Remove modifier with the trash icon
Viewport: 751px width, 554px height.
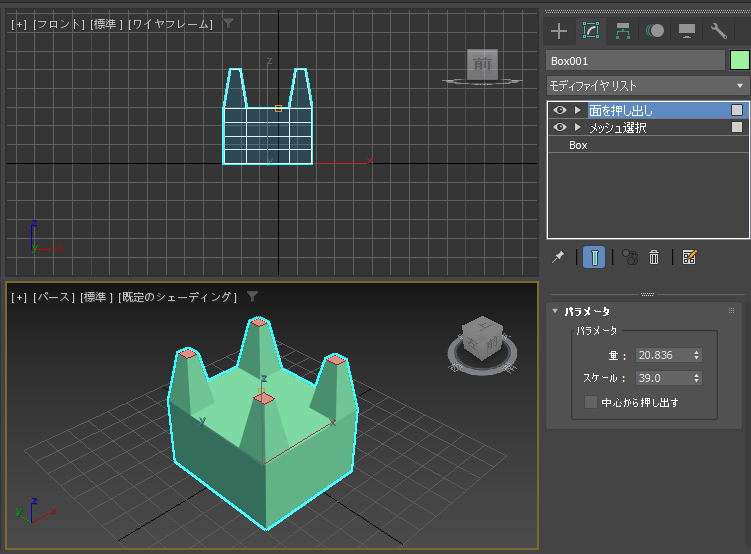point(654,257)
